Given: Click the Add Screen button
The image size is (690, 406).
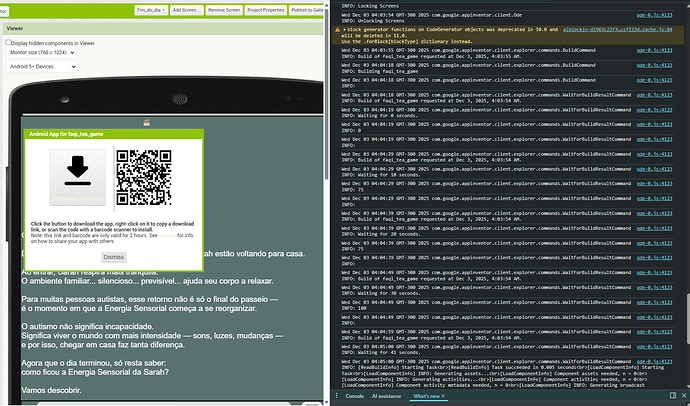Looking at the screenshot, I should pyautogui.click(x=186, y=9).
